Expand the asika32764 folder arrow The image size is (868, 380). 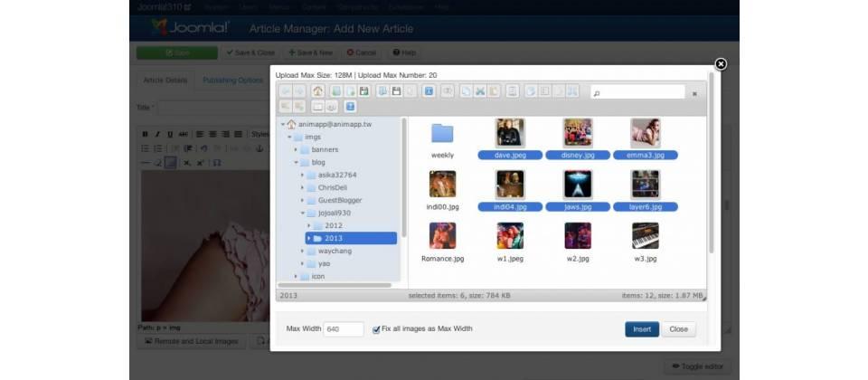point(302,175)
